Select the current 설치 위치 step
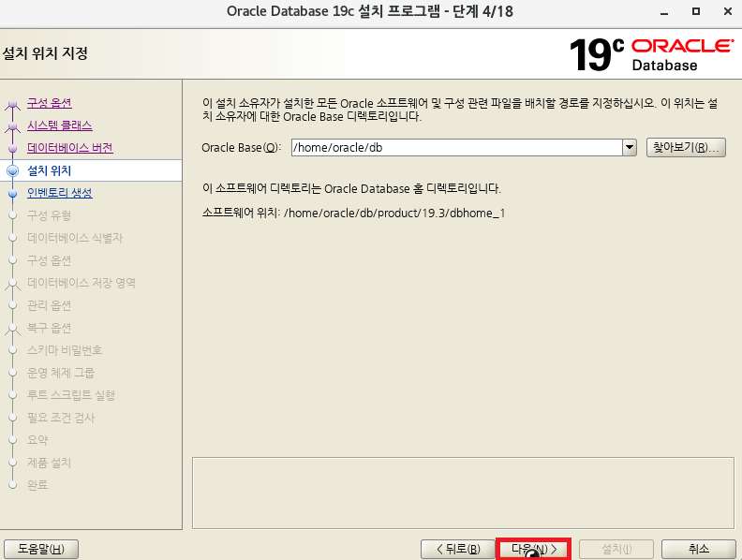This screenshot has height=560, width=742. (x=50, y=170)
